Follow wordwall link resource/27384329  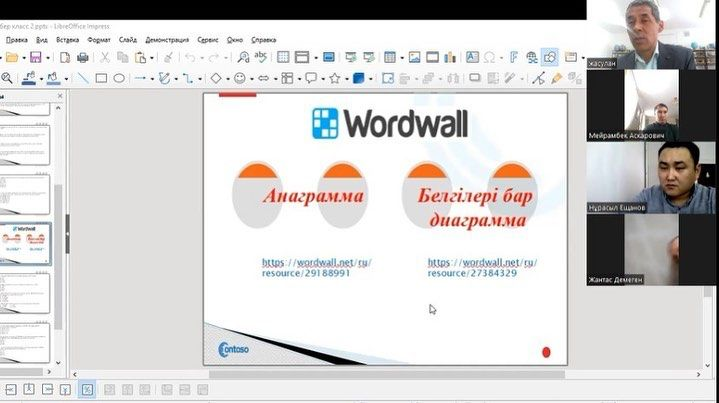(482, 268)
